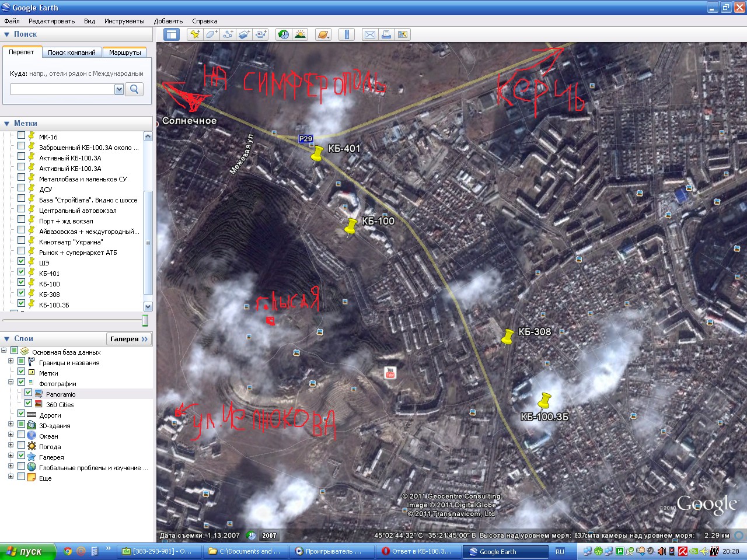Click in the Куда search input field
The height and width of the screenshot is (560, 747).
coord(62,89)
